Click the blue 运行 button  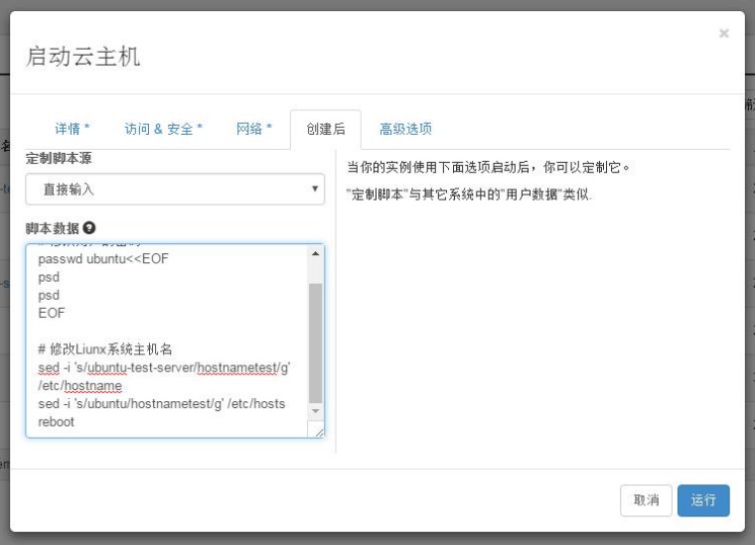(703, 500)
